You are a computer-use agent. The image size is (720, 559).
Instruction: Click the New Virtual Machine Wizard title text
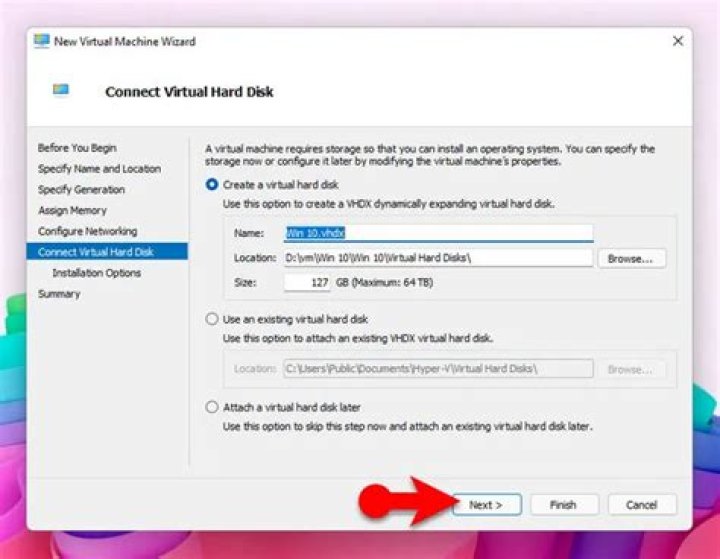coord(125,41)
